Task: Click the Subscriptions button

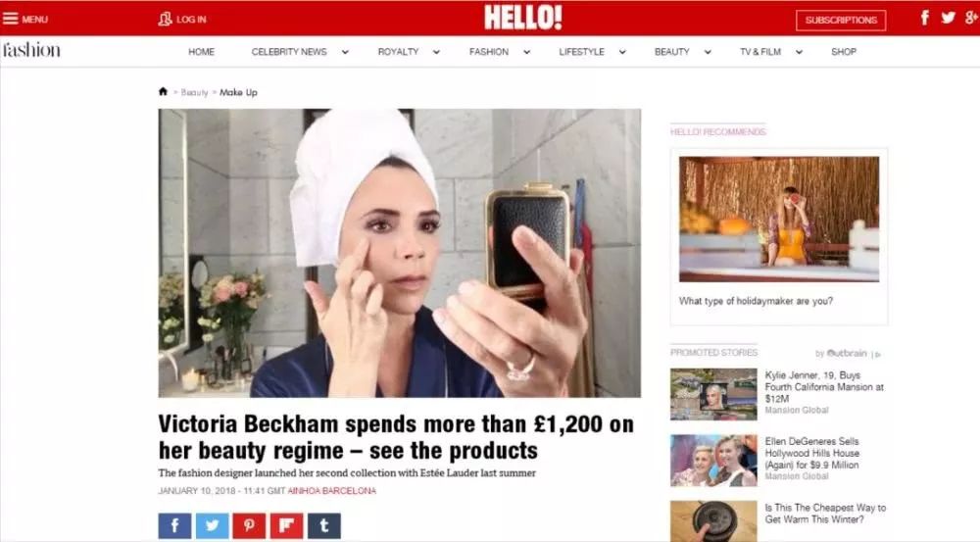Action: coord(841,20)
